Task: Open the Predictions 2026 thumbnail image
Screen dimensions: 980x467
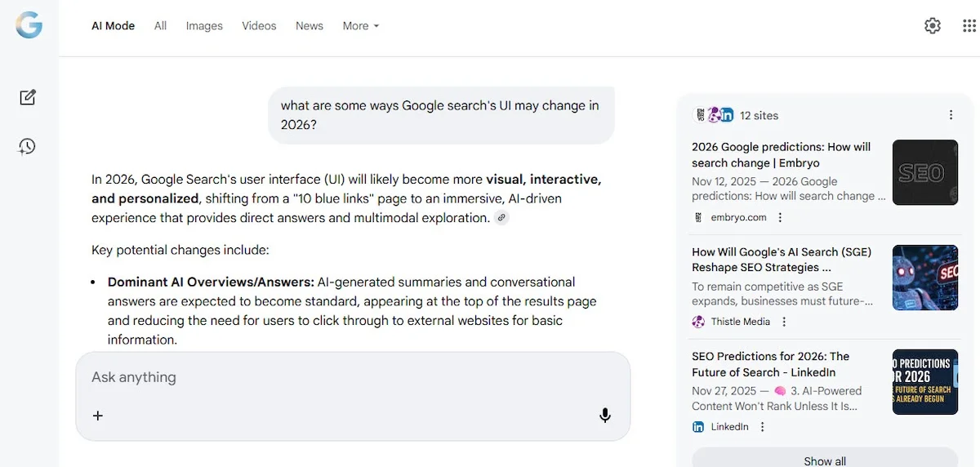Action: point(924,382)
